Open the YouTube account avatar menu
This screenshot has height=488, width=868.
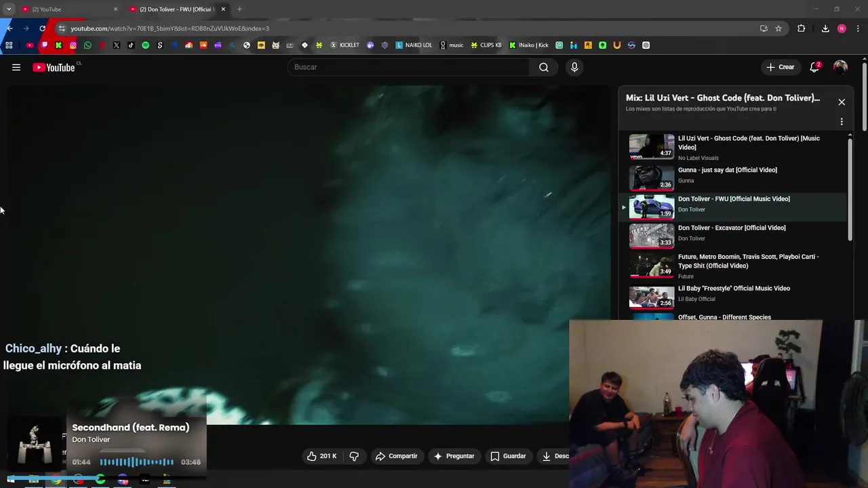(x=840, y=67)
